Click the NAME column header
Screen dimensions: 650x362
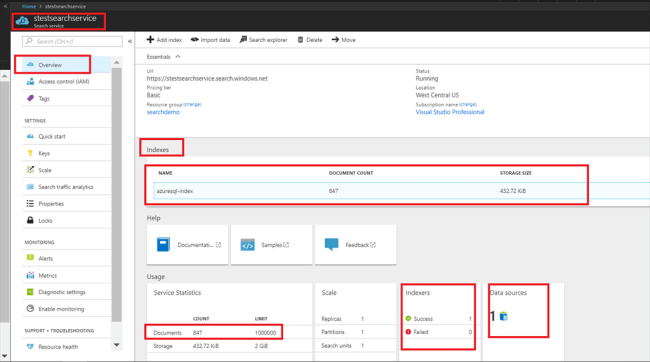[x=165, y=173]
